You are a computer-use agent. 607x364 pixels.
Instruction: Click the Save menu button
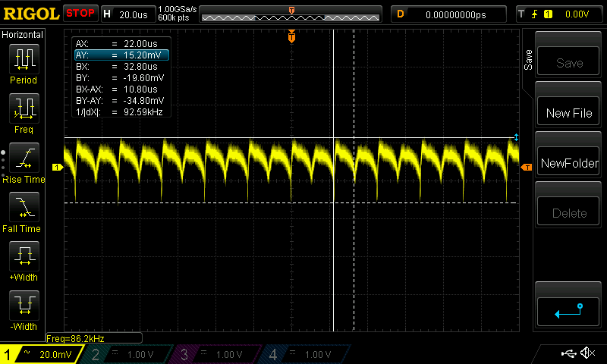568,61
